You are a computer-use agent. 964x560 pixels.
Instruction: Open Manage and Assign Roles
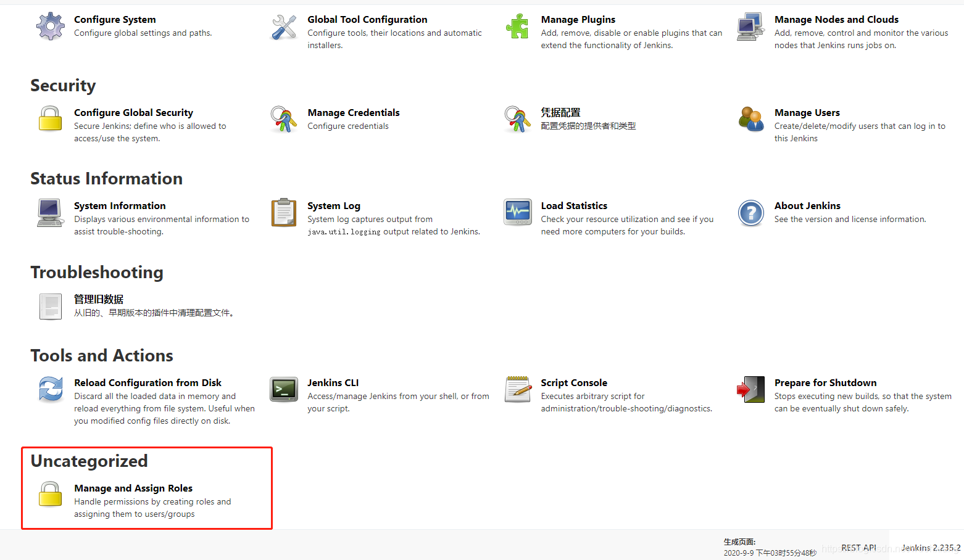(x=133, y=488)
